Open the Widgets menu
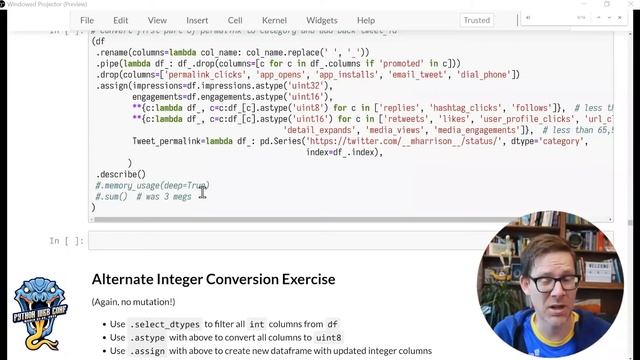 [x=322, y=20]
